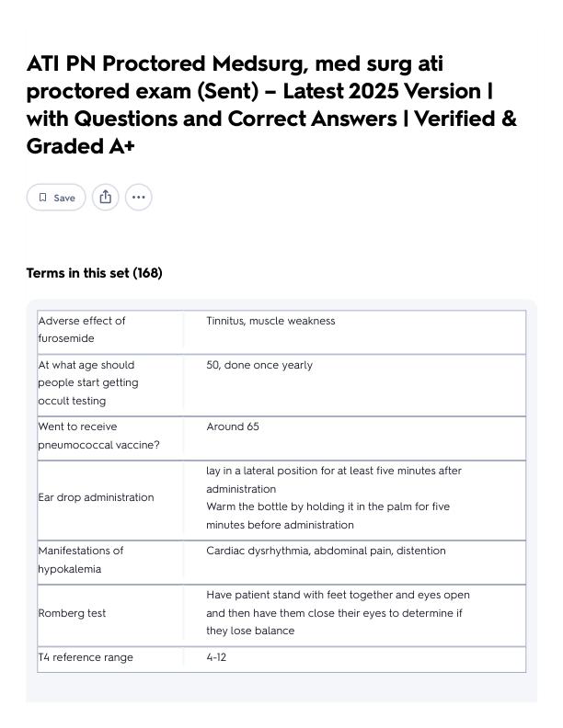
Task: Select the 'Adverse effect of furosemide' term
Action: [82, 329]
